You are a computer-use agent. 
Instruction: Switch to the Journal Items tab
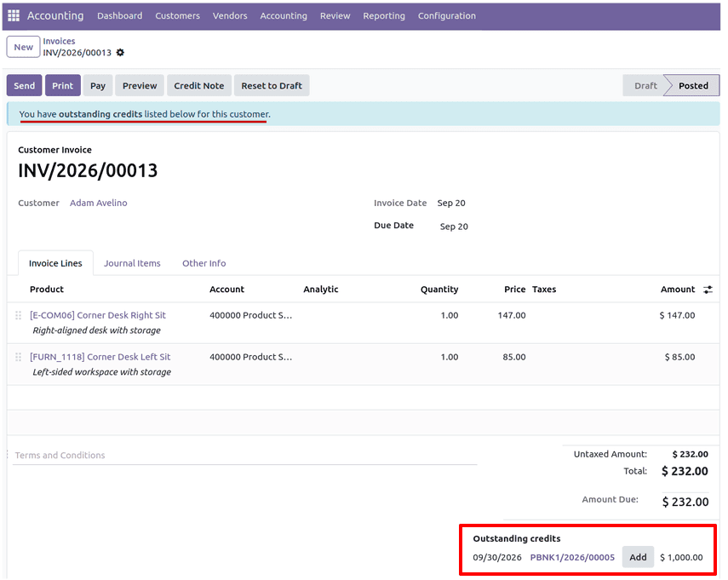coord(132,263)
